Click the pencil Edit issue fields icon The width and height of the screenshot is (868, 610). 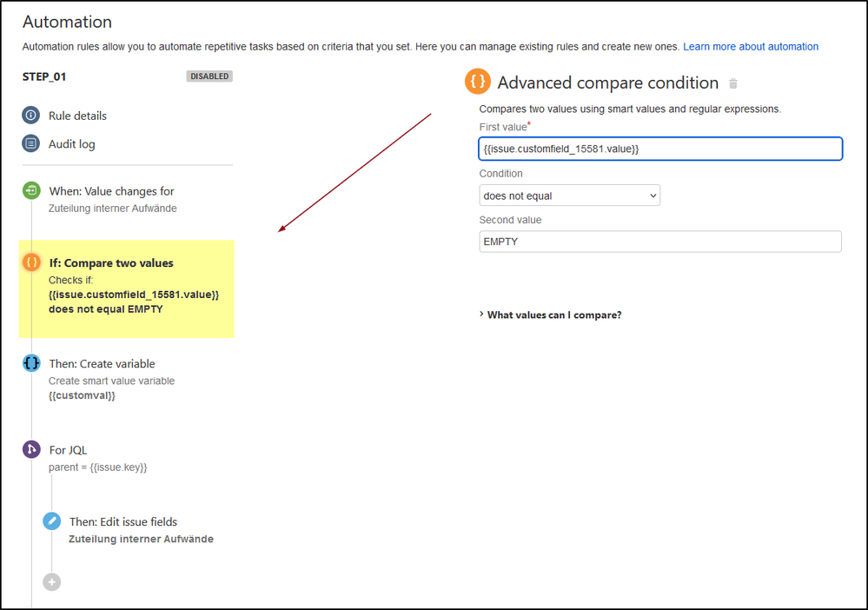(52, 520)
